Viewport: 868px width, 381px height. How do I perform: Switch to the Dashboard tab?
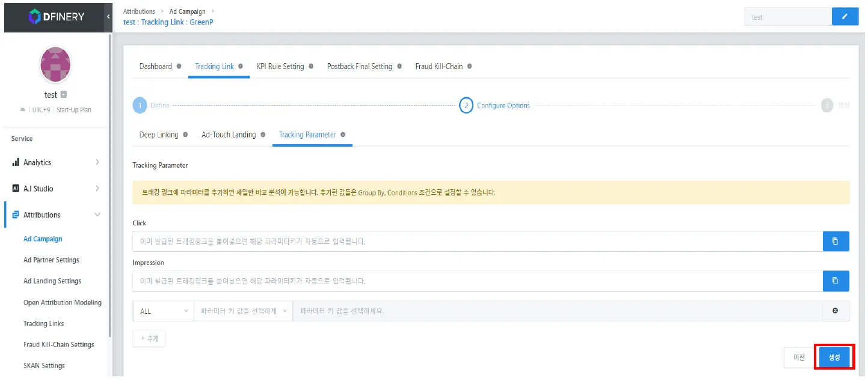pos(156,66)
